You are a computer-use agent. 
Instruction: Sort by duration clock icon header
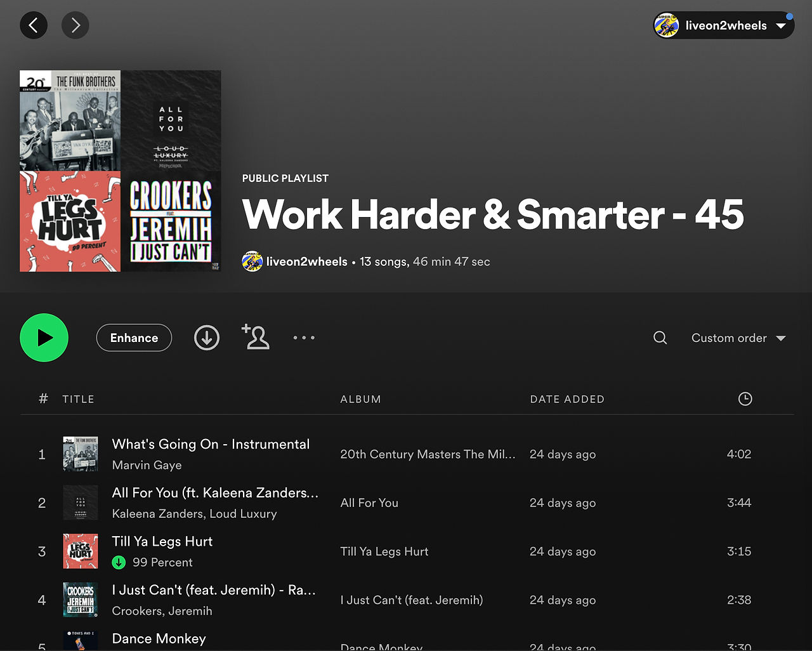(745, 398)
